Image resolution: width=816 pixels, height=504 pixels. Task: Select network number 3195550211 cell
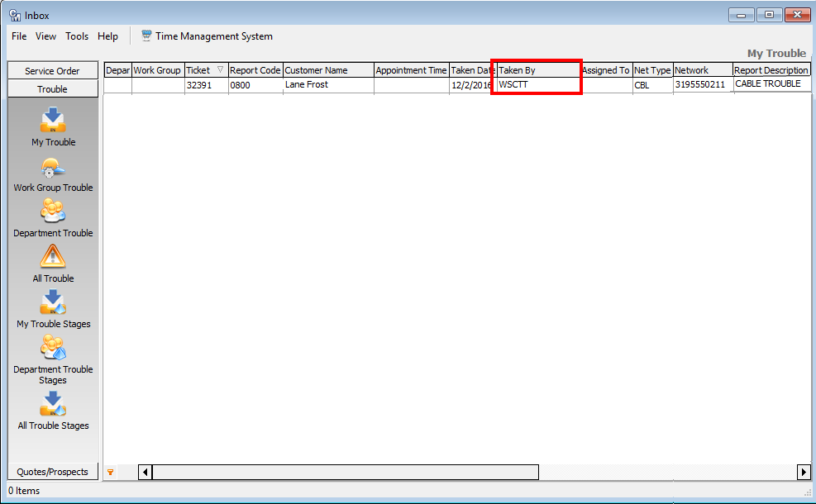(703, 85)
